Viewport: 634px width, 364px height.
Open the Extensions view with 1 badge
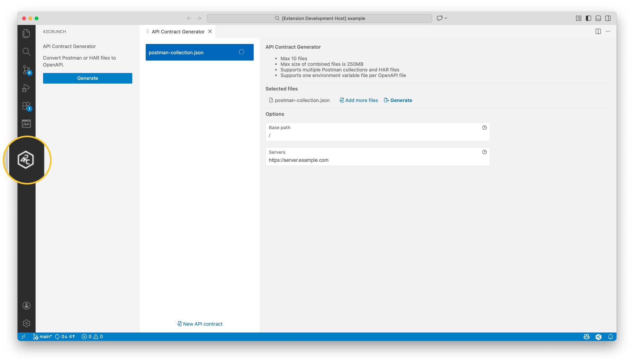coord(26,106)
